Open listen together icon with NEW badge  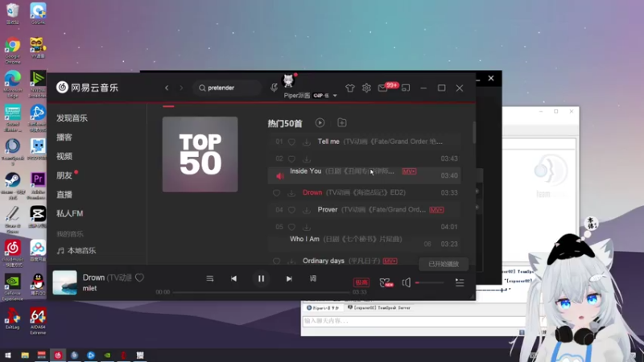[x=386, y=282]
